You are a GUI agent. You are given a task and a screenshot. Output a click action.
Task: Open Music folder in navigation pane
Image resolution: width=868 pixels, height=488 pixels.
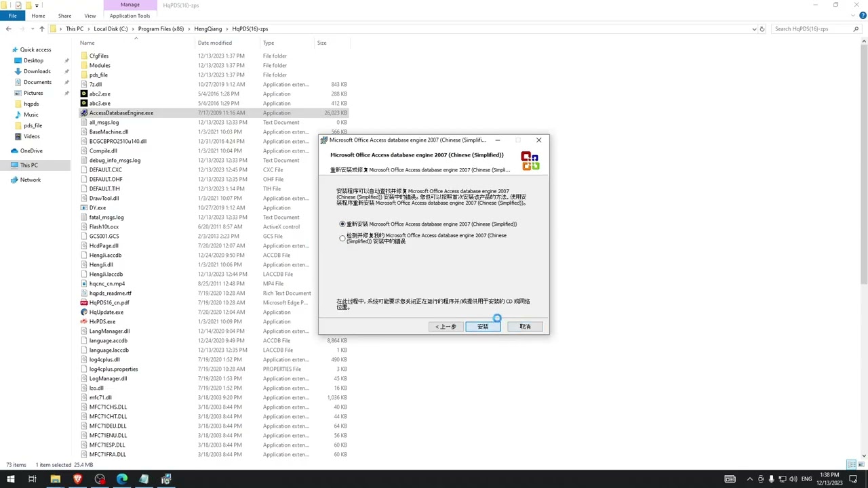coord(31,115)
